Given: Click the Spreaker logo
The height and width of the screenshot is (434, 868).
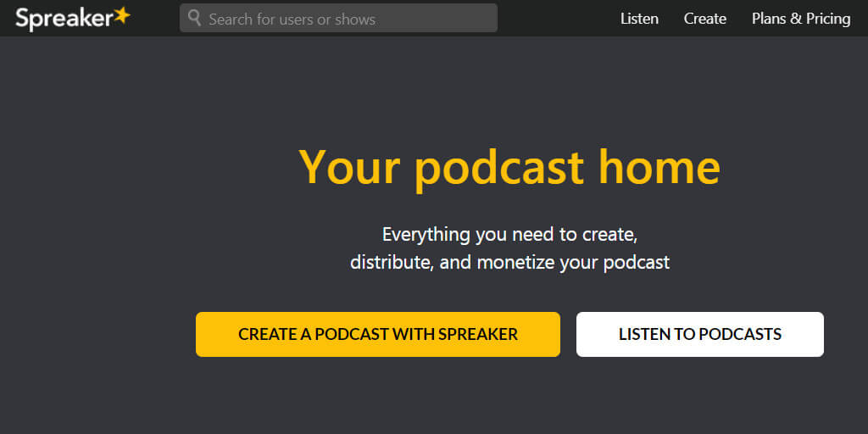Looking at the screenshot, I should point(73,19).
